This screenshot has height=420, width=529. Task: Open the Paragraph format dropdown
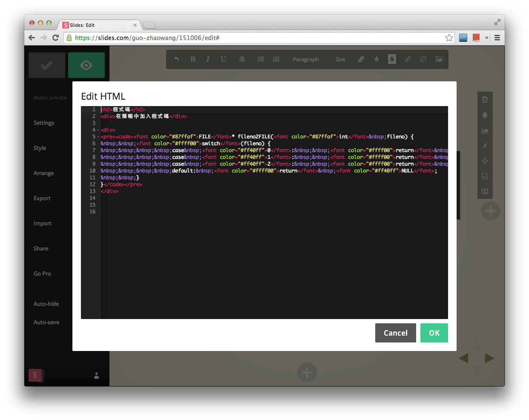coord(305,59)
